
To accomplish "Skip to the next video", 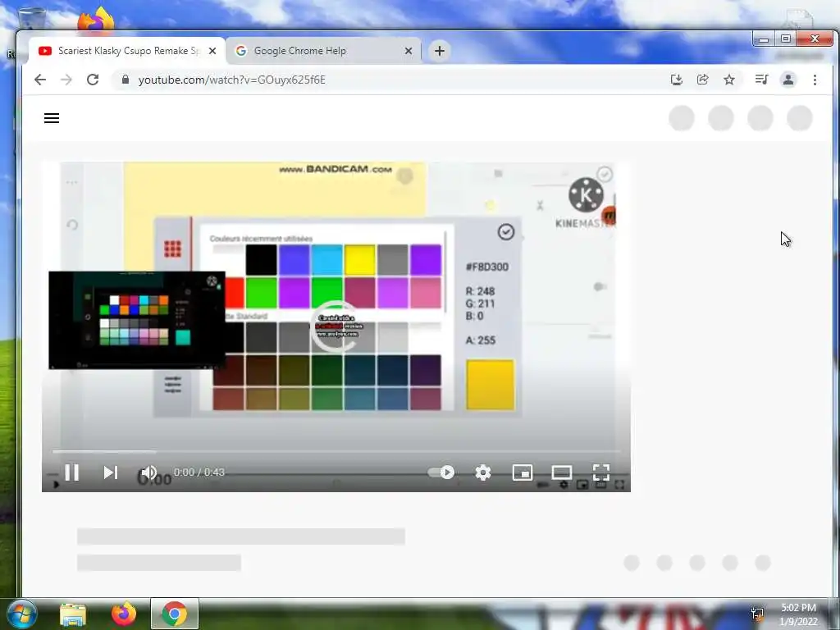I will click(111, 472).
